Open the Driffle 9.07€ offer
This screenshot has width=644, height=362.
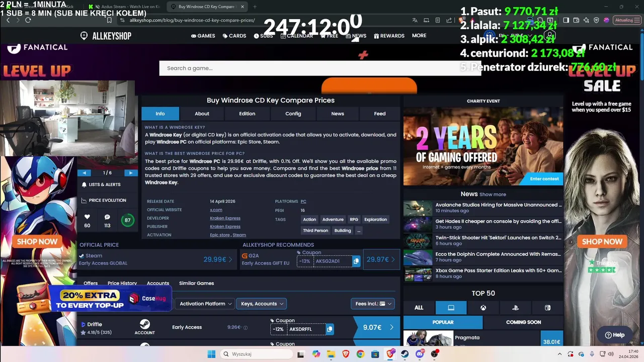(x=377, y=327)
